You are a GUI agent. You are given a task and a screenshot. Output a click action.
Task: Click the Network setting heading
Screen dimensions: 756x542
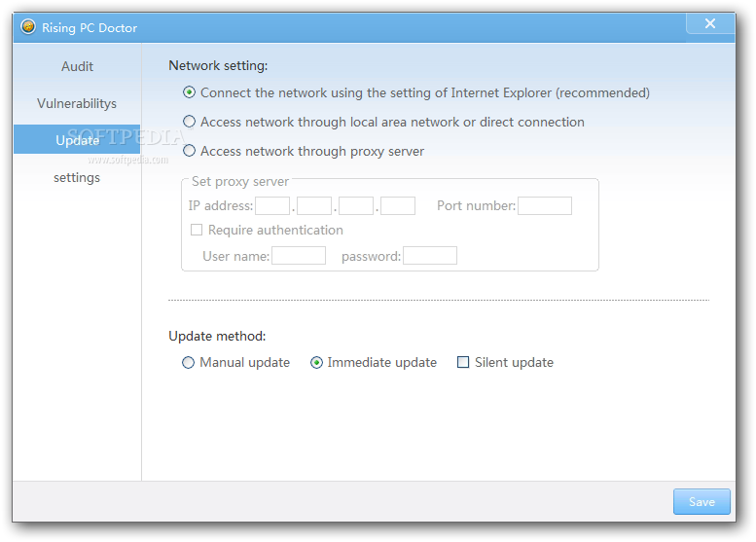tap(218, 65)
